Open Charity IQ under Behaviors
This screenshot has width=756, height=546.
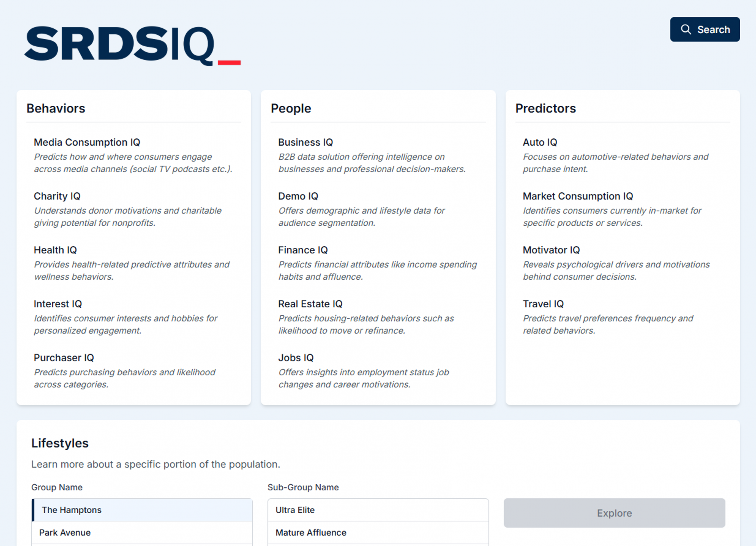pyautogui.click(x=57, y=196)
